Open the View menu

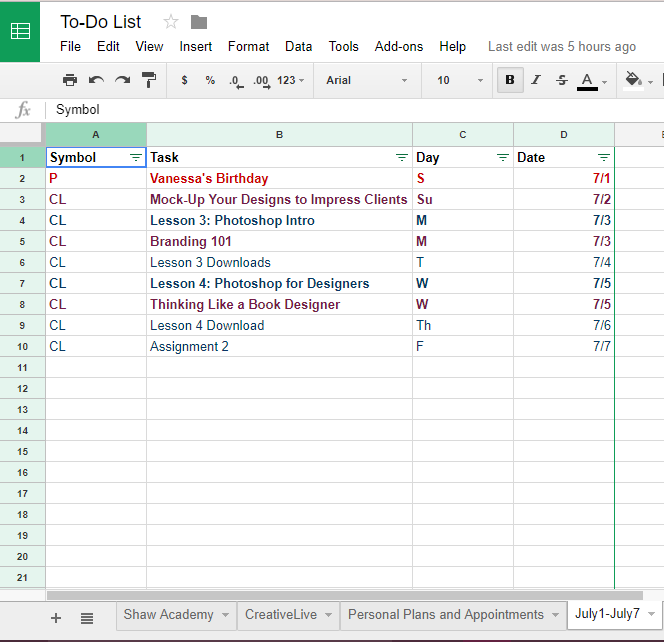pos(149,46)
